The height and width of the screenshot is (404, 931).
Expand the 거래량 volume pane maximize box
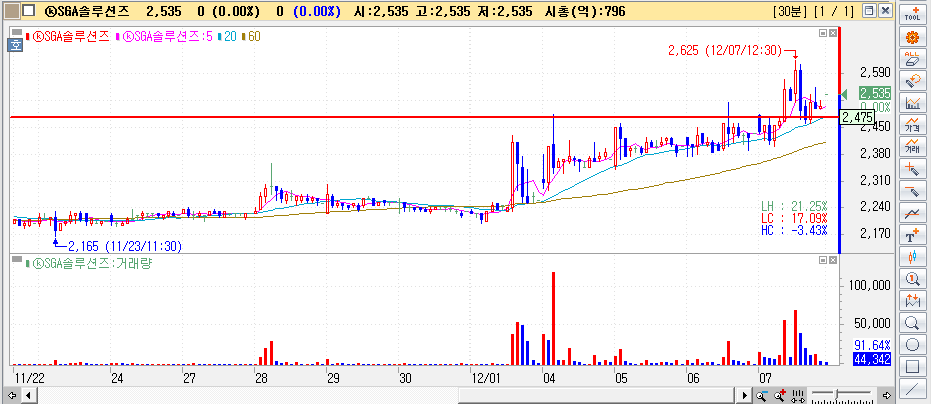(823, 261)
